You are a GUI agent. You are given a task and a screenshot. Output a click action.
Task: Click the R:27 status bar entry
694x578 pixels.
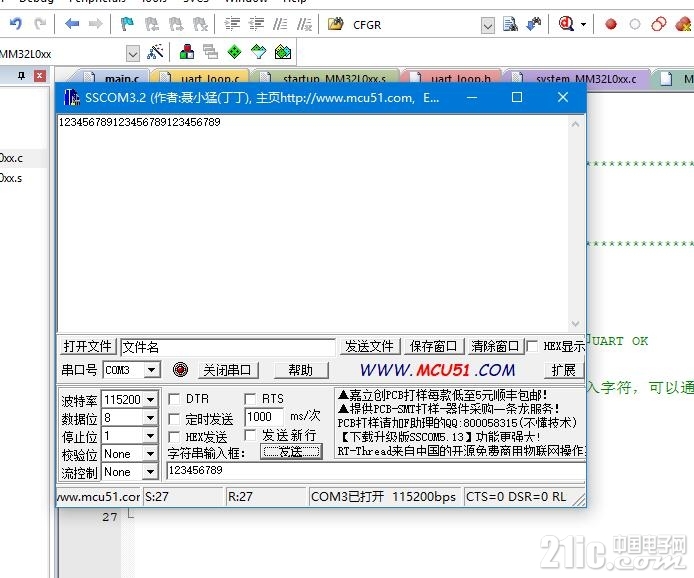click(x=265, y=497)
